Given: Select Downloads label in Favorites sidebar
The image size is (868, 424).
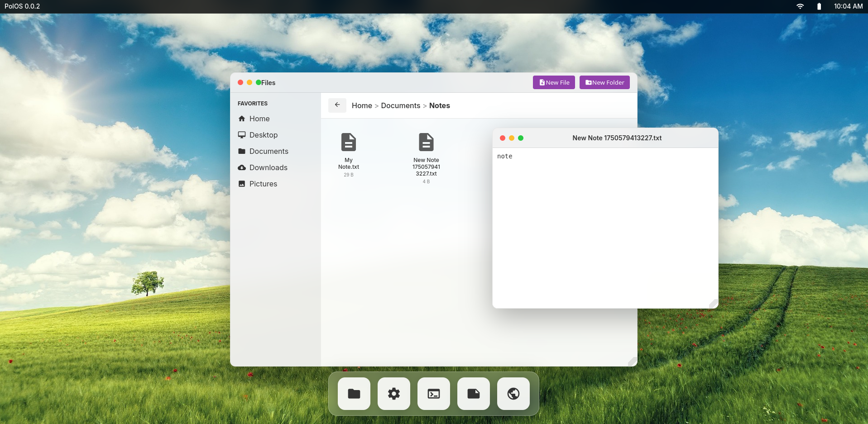Looking at the screenshot, I should [x=269, y=167].
